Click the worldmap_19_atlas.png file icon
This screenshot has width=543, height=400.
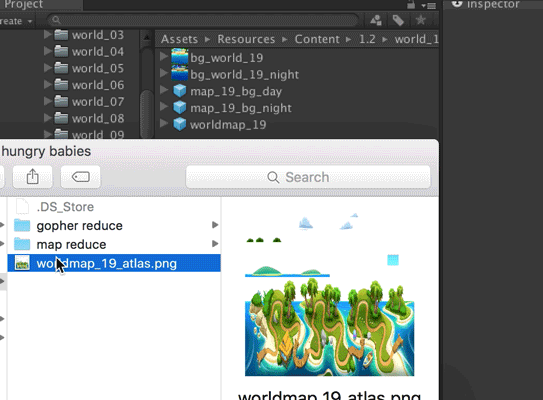(x=22, y=263)
